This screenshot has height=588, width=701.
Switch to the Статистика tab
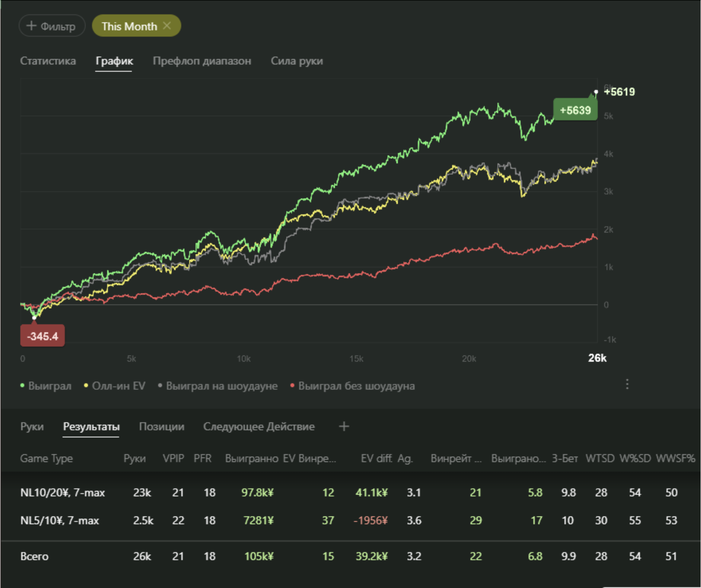coord(48,61)
